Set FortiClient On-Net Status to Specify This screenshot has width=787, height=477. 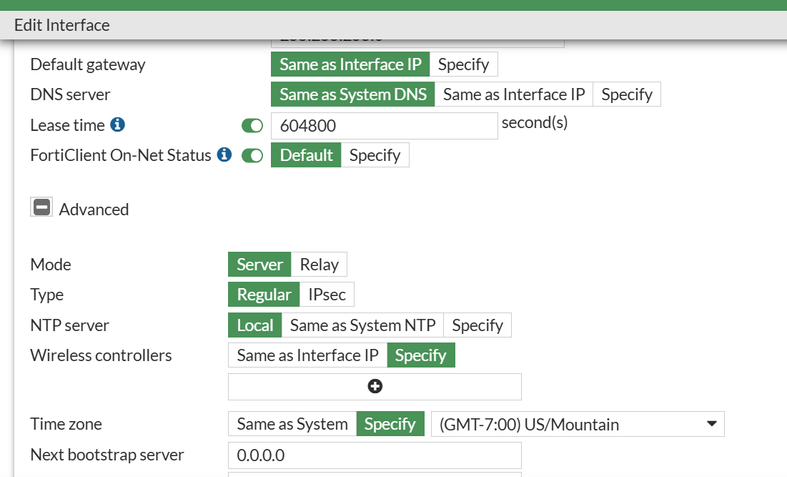(x=375, y=155)
